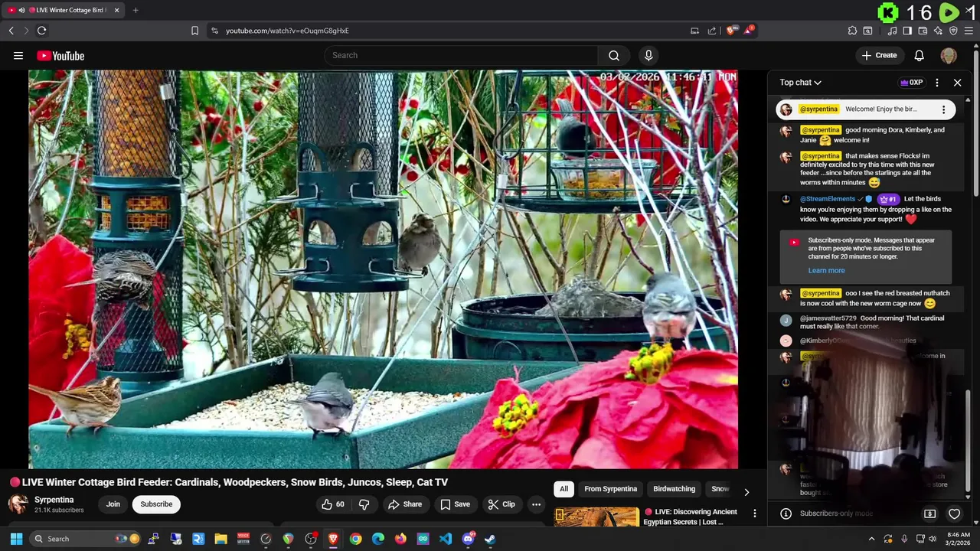Click the address bar URL
The image size is (980, 551).
click(287, 31)
